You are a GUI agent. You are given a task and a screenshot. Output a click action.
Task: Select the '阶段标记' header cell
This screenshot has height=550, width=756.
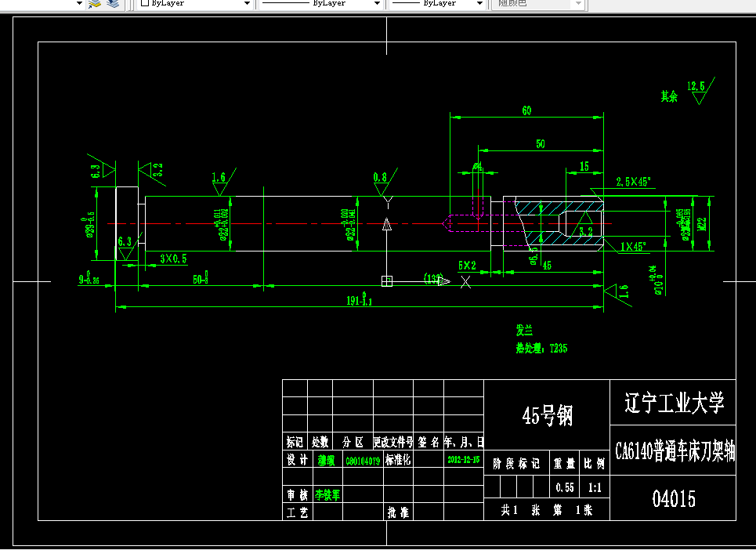coord(516,464)
